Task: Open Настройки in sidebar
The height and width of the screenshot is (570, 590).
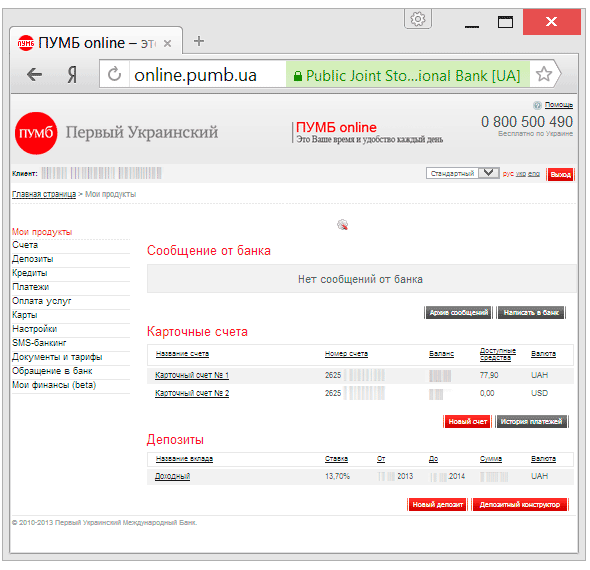Action: click(35, 329)
